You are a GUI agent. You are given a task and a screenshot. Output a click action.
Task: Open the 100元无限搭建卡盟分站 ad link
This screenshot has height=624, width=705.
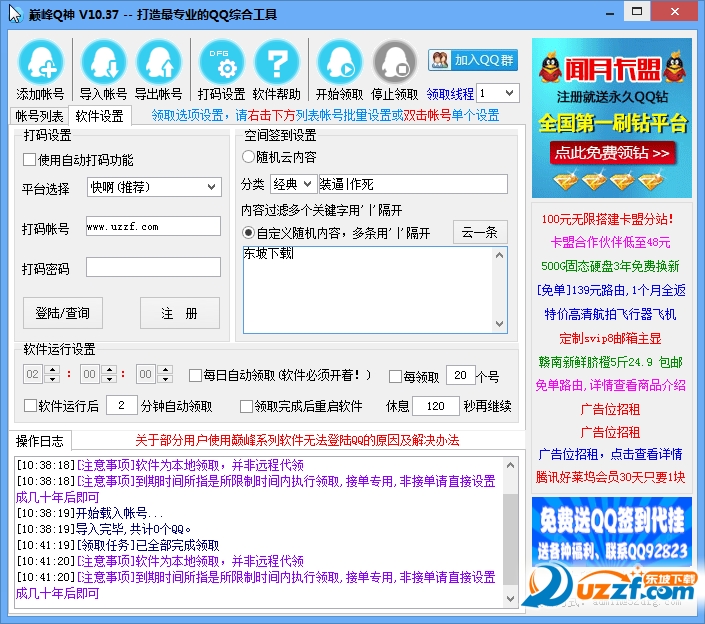click(x=607, y=219)
